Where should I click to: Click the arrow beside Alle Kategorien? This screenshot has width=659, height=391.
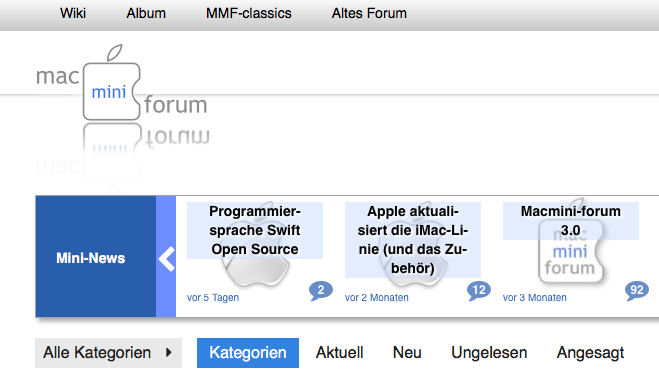tap(169, 352)
